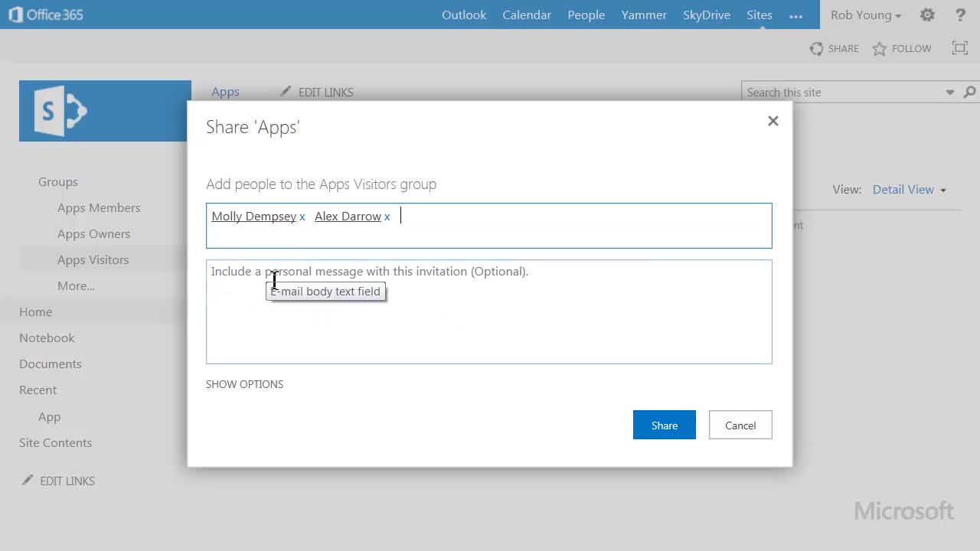Open Calendar from top navigation
The width and height of the screenshot is (980, 551).
(x=527, y=15)
